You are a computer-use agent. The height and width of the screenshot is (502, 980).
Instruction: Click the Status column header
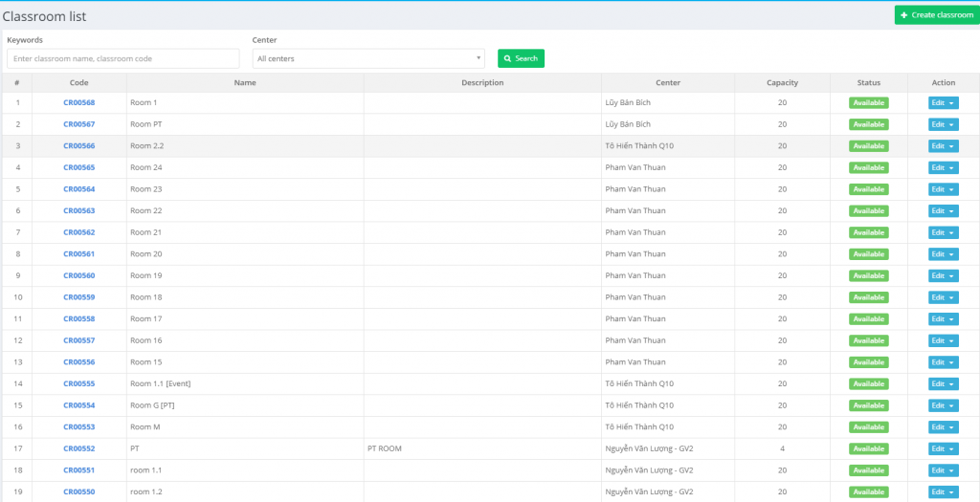[868, 83]
